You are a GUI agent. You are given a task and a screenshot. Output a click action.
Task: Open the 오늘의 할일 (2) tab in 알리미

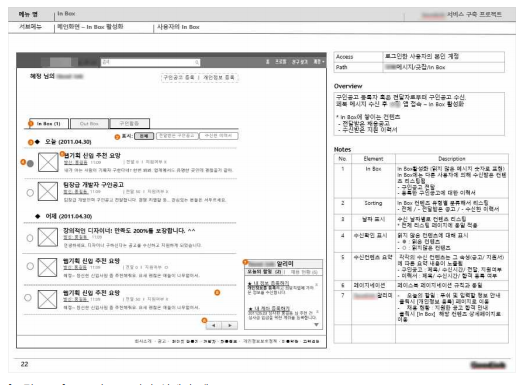pos(264,272)
